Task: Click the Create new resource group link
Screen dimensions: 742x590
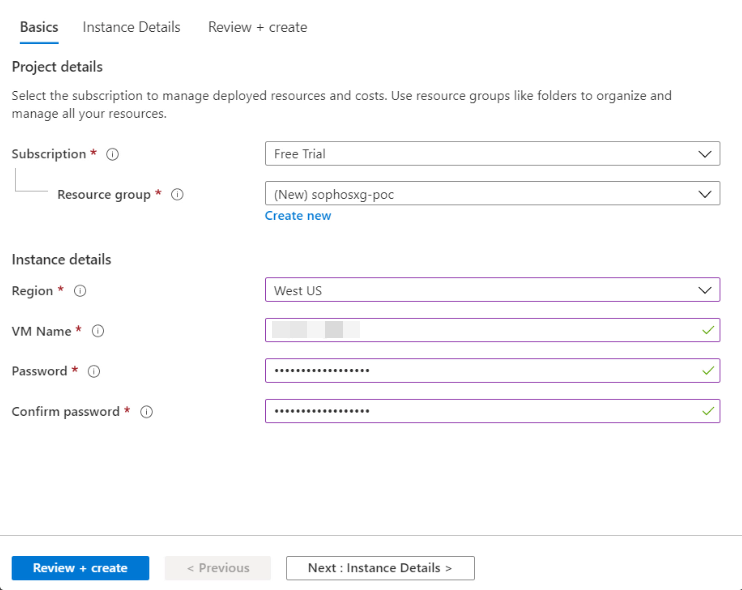Action: 298,216
